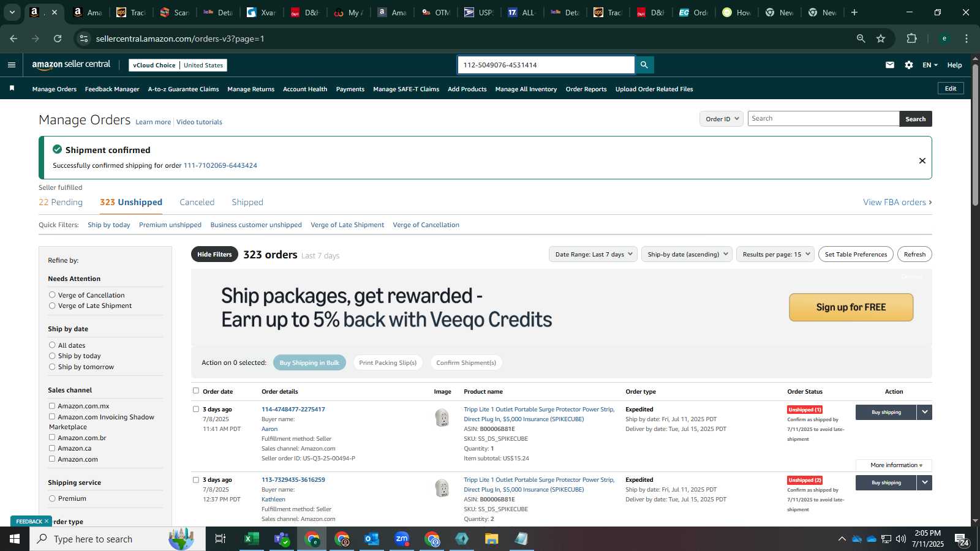Click the Windows Start button
Screen dimensions: 980x551
pyautogui.click(x=15, y=539)
